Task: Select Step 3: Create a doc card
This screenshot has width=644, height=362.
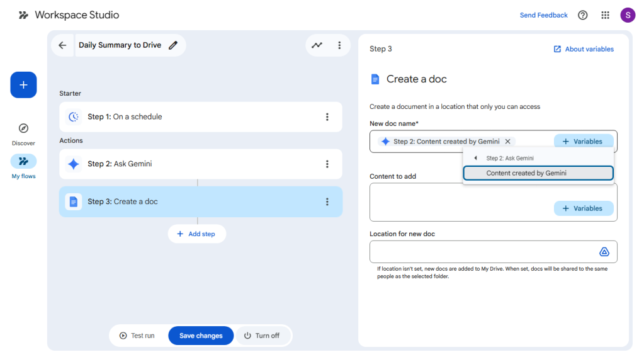Action: pos(200,201)
